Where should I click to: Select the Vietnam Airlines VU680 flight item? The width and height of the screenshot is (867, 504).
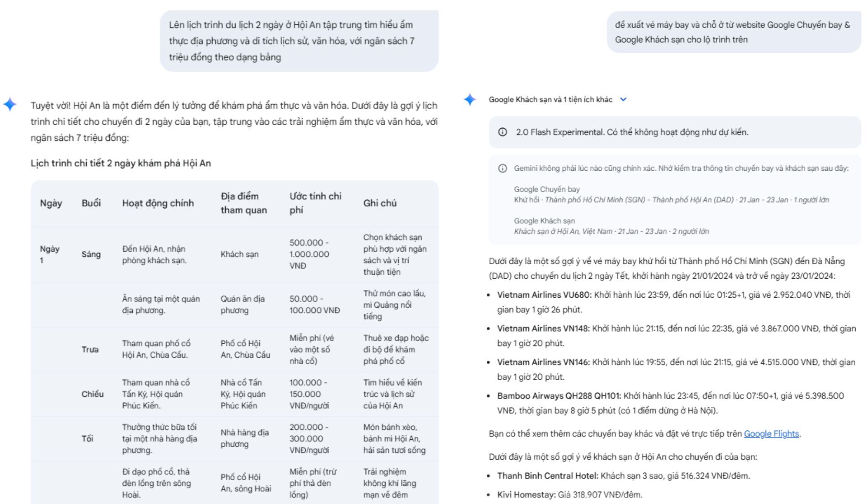pos(673,302)
